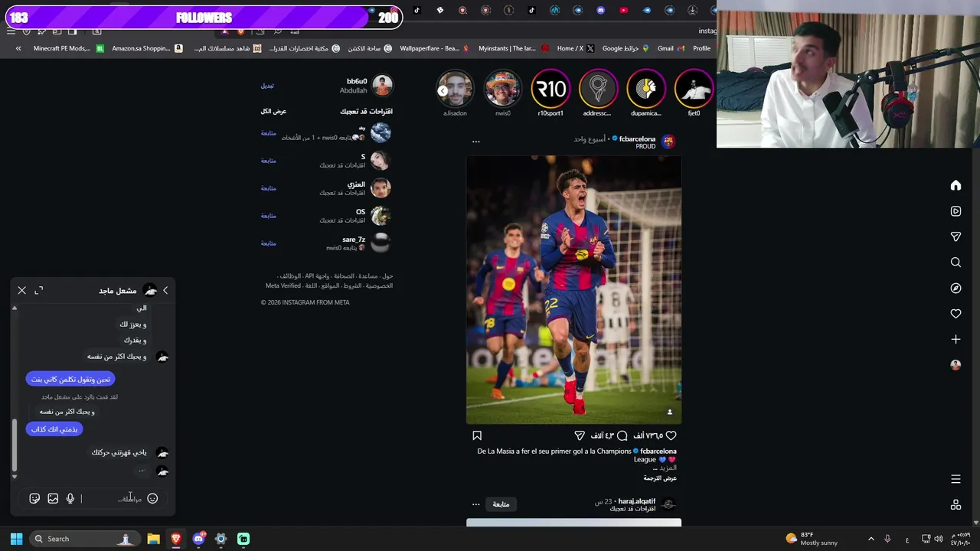Open Amazon.sa Shopping bookmark
Screen dimensions: 980x551
(147, 48)
